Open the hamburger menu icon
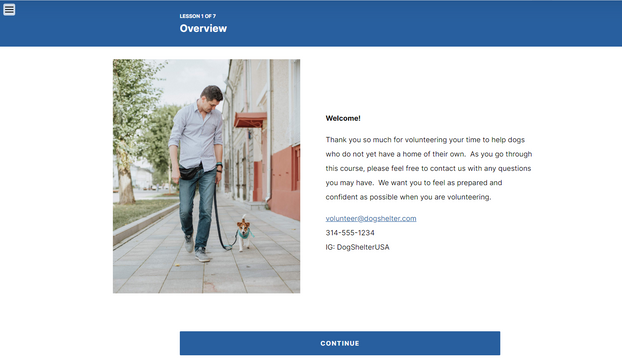Screen dimensions: 622x364 click(x=9, y=10)
